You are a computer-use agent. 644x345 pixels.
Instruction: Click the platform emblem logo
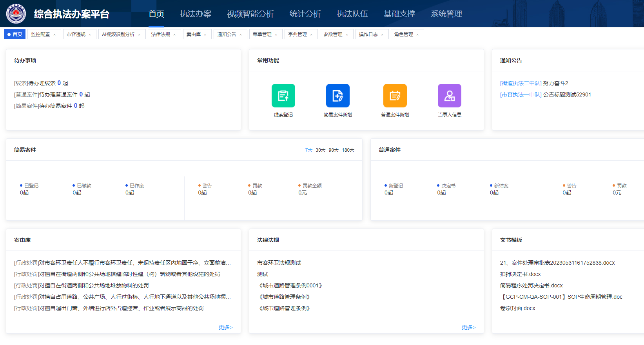tap(16, 14)
